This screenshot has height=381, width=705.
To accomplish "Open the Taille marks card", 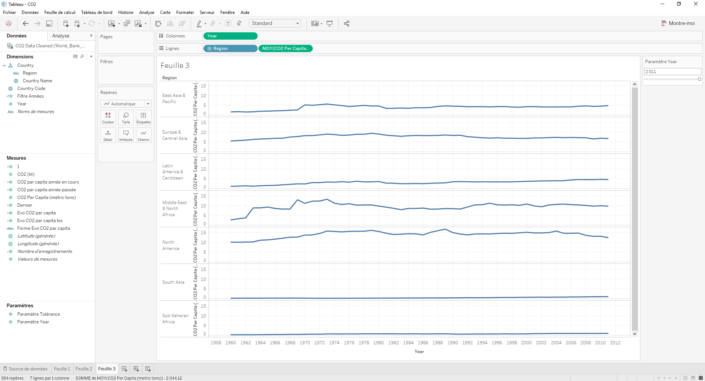I will (126, 118).
